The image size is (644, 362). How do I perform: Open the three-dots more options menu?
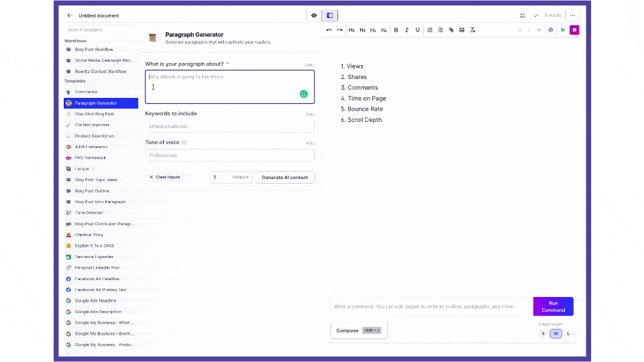pyautogui.click(x=572, y=15)
